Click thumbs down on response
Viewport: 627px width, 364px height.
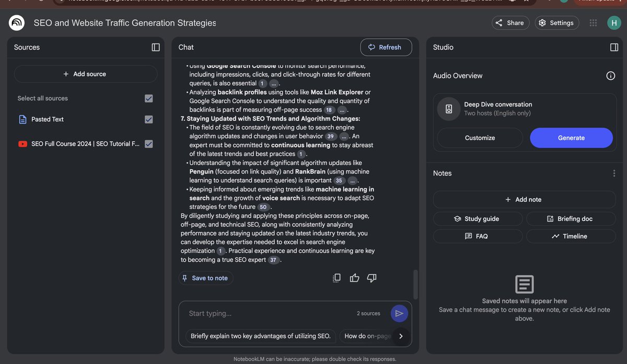point(372,278)
